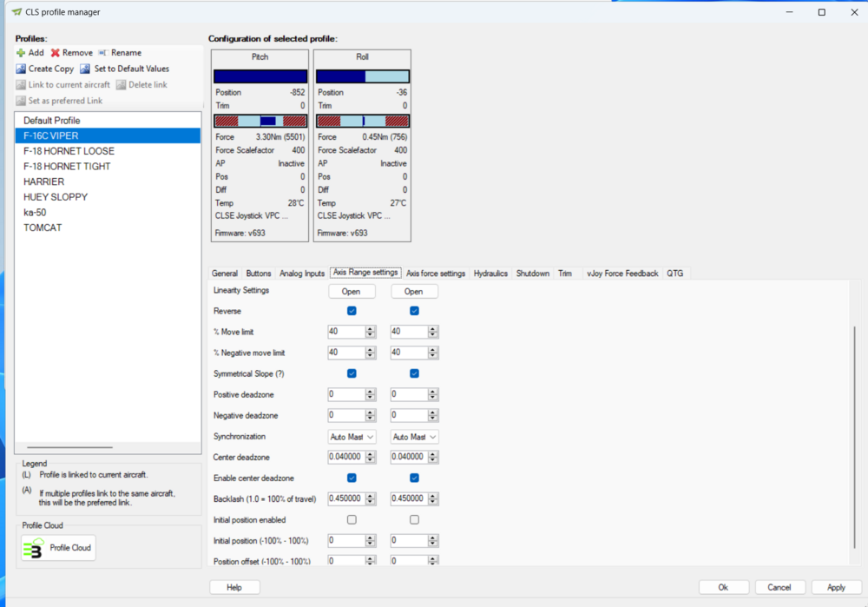Image resolution: width=868 pixels, height=607 pixels.
Task: Select the ka-50 profile
Action: [x=108, y=212]
